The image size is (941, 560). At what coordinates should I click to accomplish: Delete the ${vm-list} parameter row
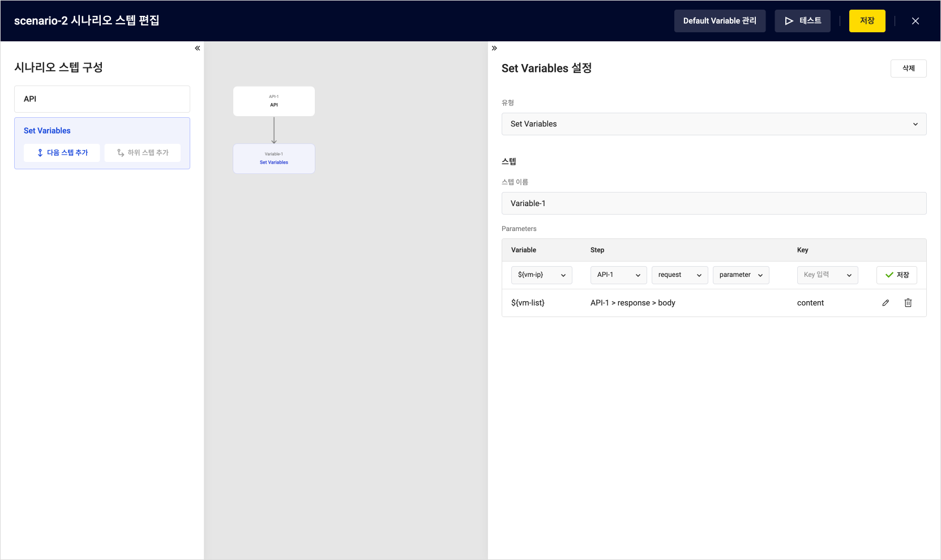click(908, 303)
